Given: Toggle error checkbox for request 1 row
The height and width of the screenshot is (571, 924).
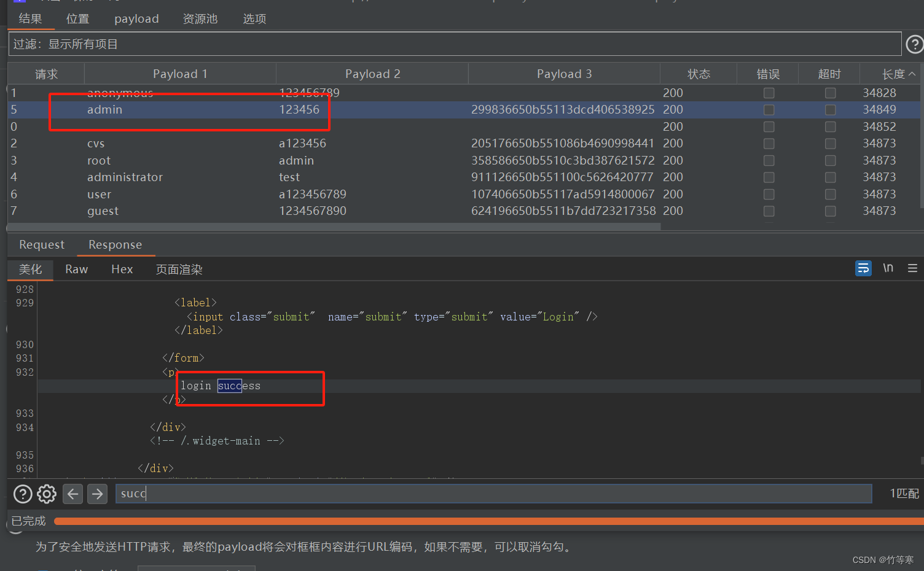Looking at the screenshot, I should coord(769,93).
